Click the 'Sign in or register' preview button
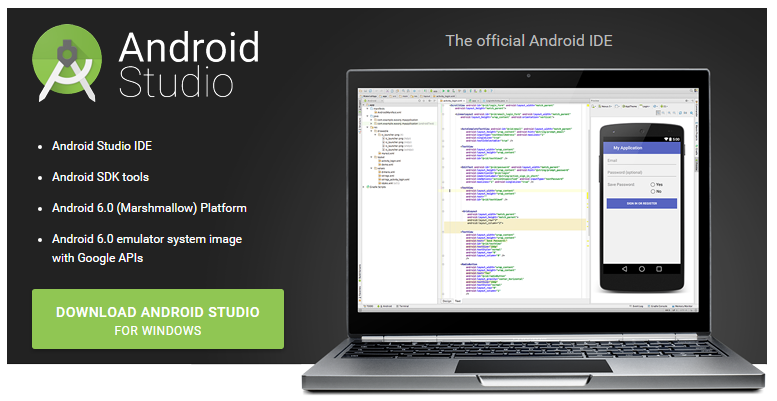Screen dimensions: 777x401 [642, 203]
